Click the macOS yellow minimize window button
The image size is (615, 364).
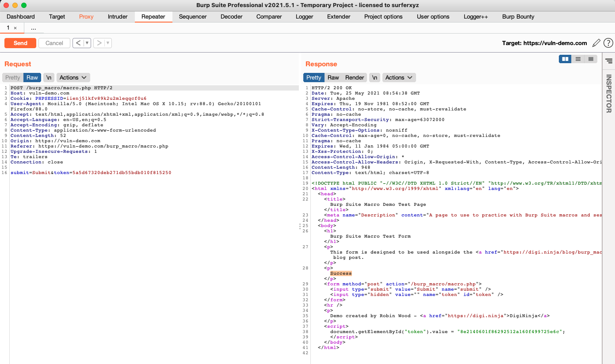point(15,5)
